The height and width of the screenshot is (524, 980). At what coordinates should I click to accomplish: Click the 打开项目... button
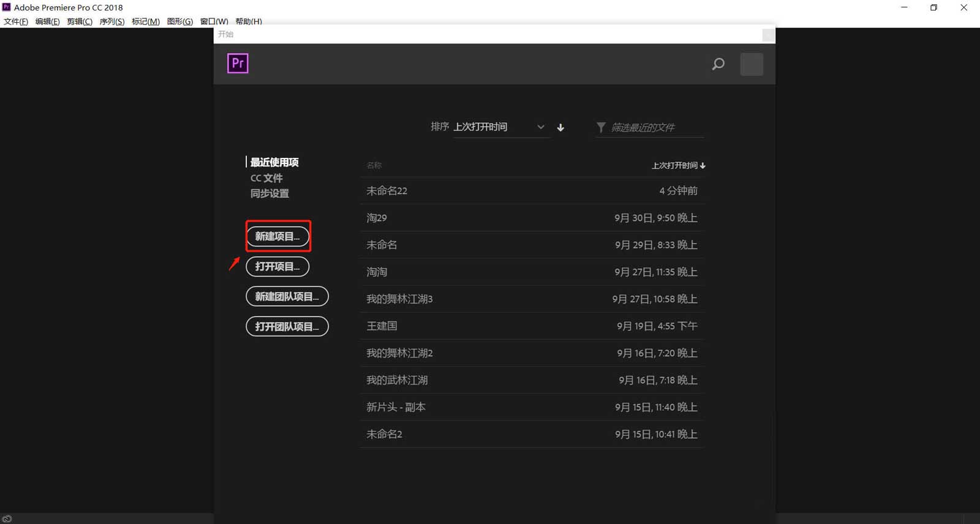coord(277,266)
